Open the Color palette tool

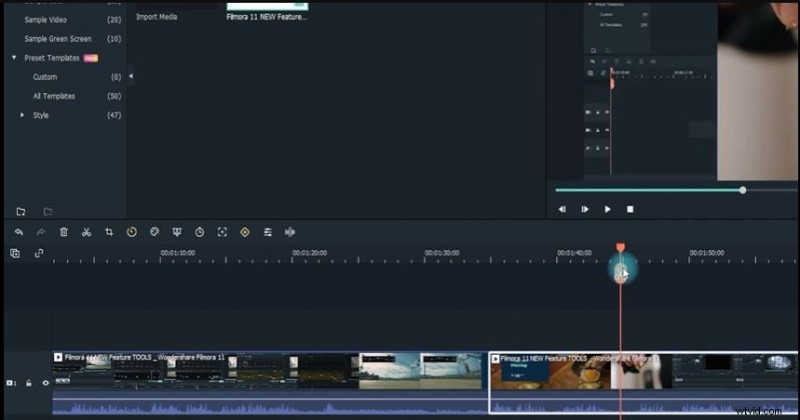point(155,232)
